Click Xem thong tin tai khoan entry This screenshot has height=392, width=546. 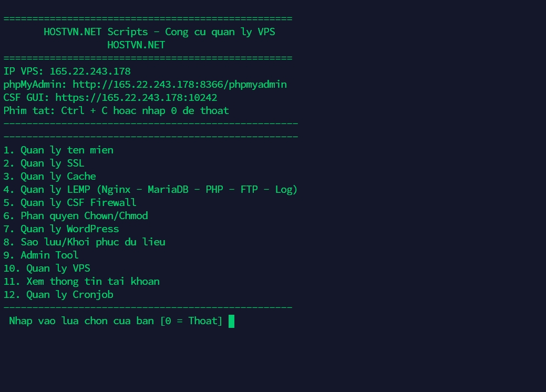(x=81, y=282)
